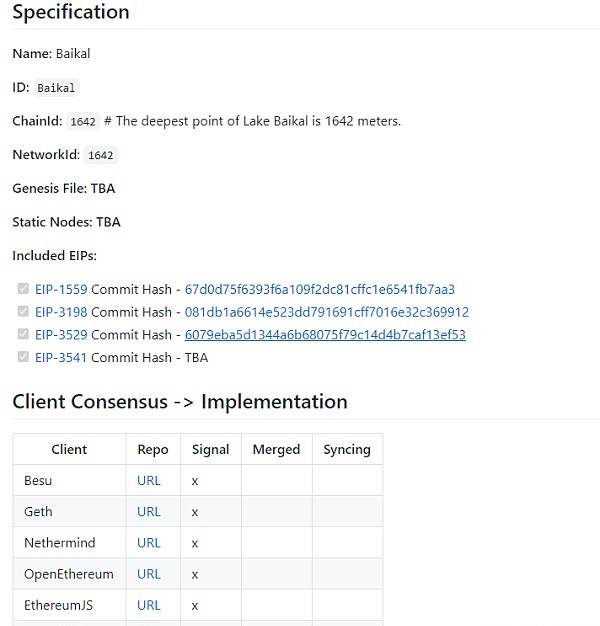Screen dimensions: 600x626
Task: Toggle the EIP-1559 checkbox
Action: (23, 288)
